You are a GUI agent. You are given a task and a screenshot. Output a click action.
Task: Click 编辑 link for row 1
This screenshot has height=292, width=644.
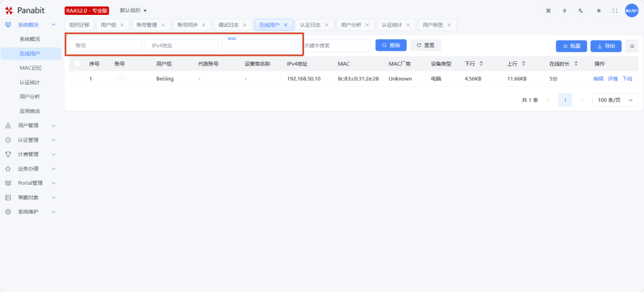[x=599, y=79]
